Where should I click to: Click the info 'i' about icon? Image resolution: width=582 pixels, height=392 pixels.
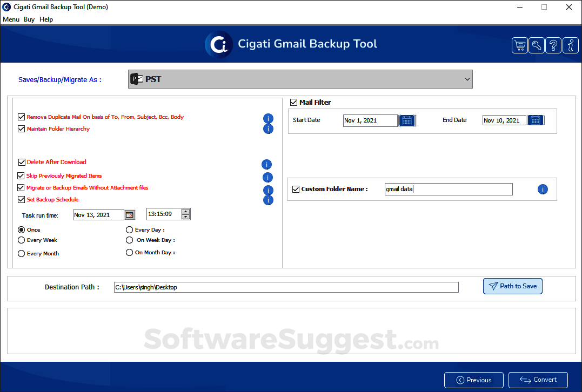tap(570, 45)
